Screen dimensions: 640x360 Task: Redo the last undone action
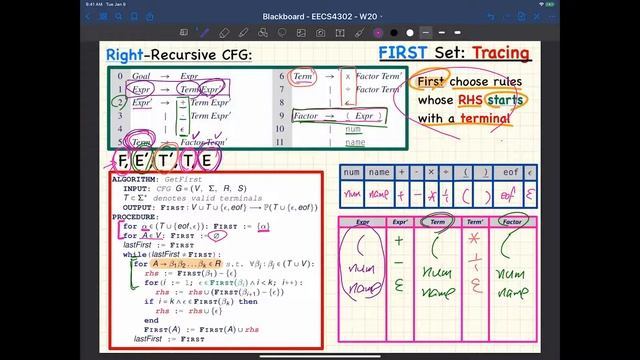click(507, 17)
